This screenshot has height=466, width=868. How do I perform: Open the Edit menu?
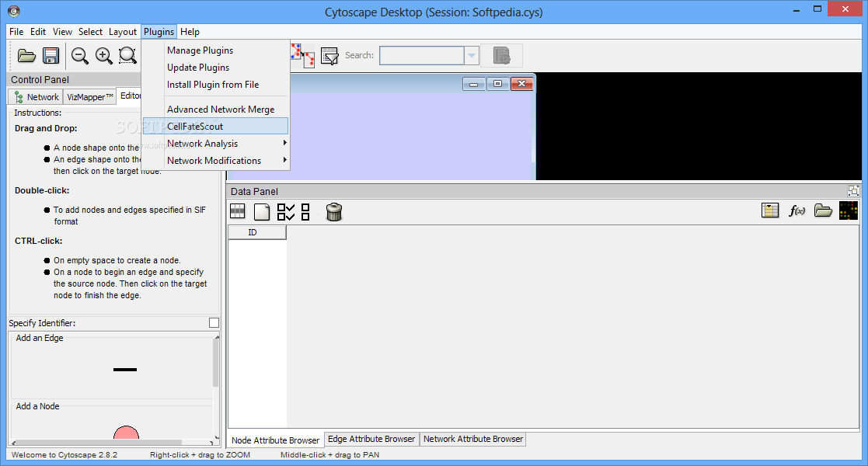point(38,32)
